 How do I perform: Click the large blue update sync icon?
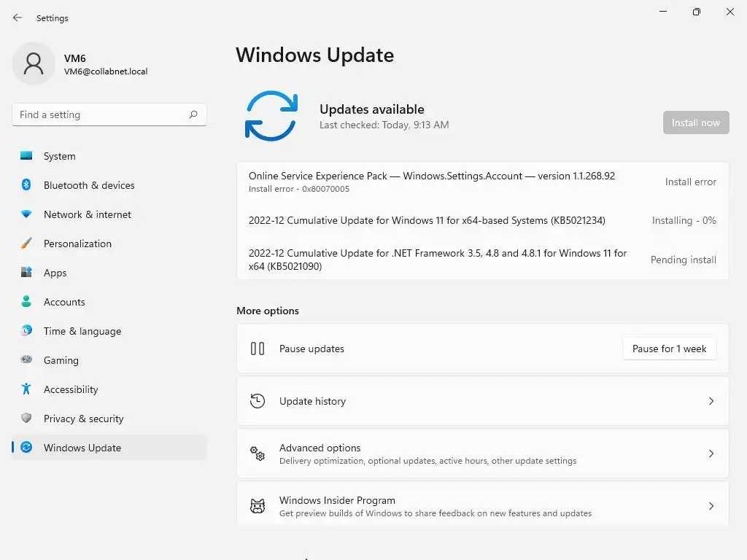271,116
